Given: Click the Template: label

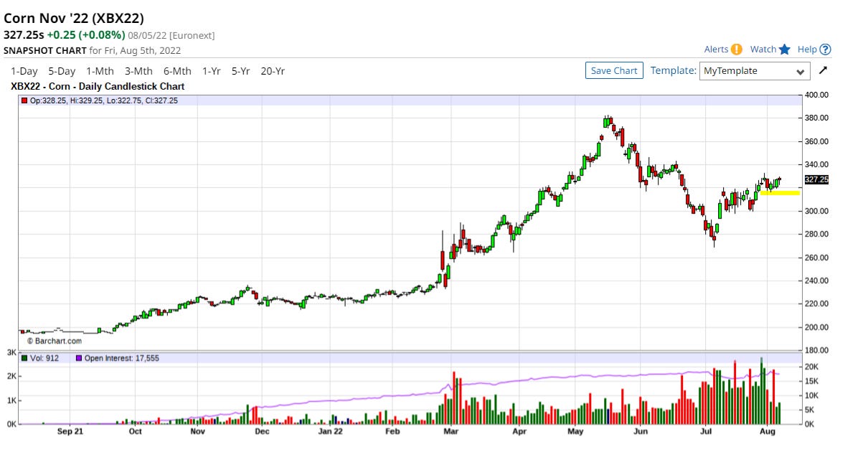Looking at the screenshot, I should 673,70.
